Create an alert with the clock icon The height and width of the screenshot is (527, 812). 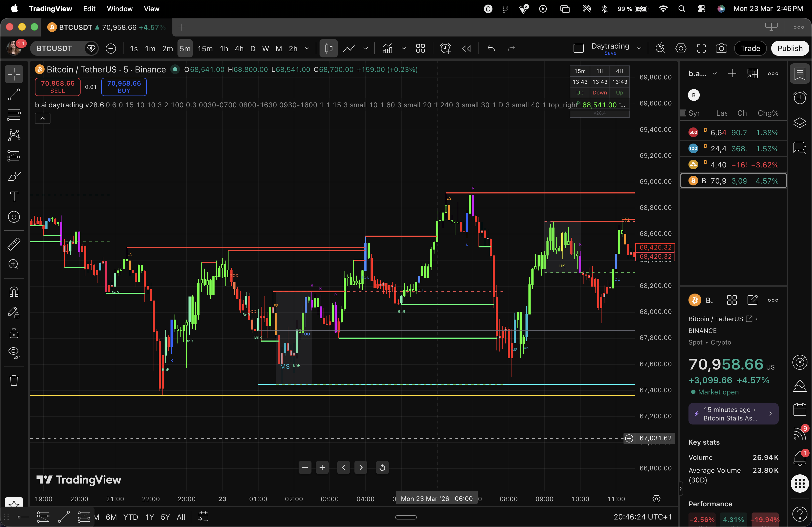tap(445, 48)
